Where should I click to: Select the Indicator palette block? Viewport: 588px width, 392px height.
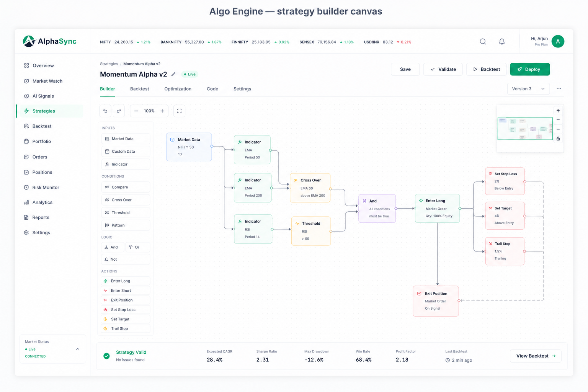[x=126, y=164]
